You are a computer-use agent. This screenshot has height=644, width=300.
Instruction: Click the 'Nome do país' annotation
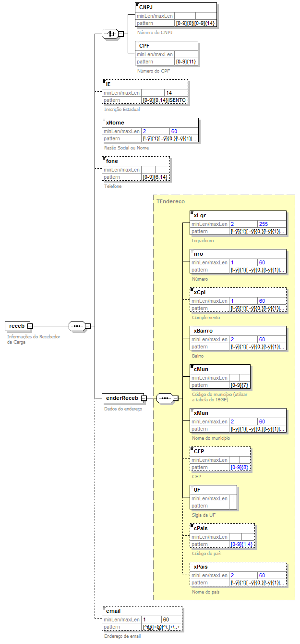point(205,592)
